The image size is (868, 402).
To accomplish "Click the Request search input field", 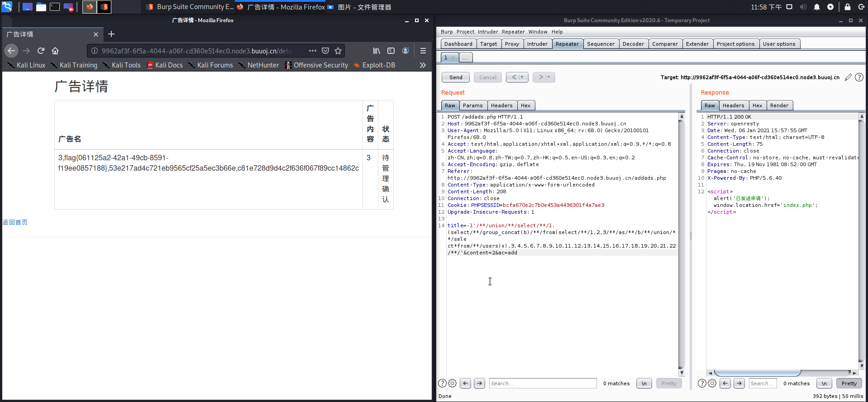I will [x=543, y=383].
